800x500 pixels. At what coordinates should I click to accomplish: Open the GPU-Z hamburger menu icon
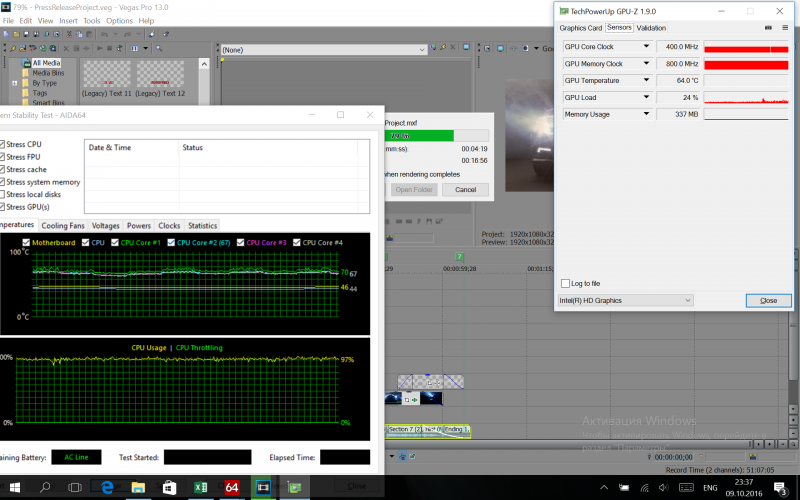(x=785, y=28)
